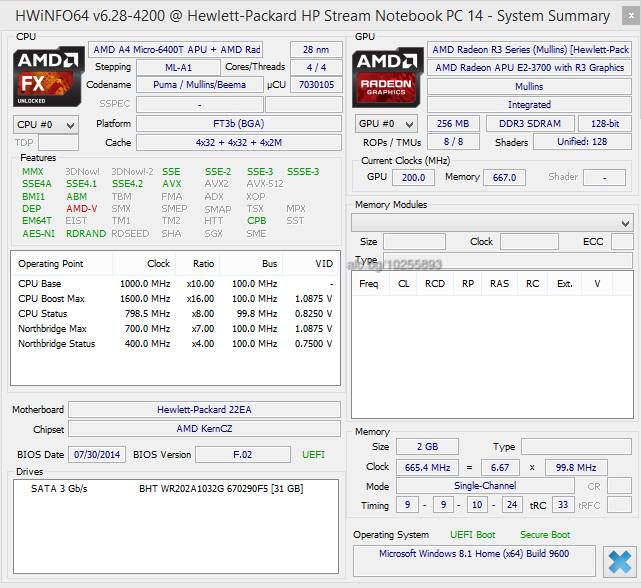Open the CPU #0 selector dropdown
The width and height of the screenshot is (641, 588).
(x=46, y=125)
